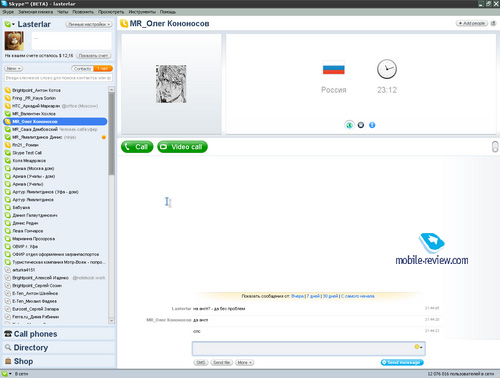
Task: Click the telephone icon beside Call phones
Action: [x=8, y=334]
